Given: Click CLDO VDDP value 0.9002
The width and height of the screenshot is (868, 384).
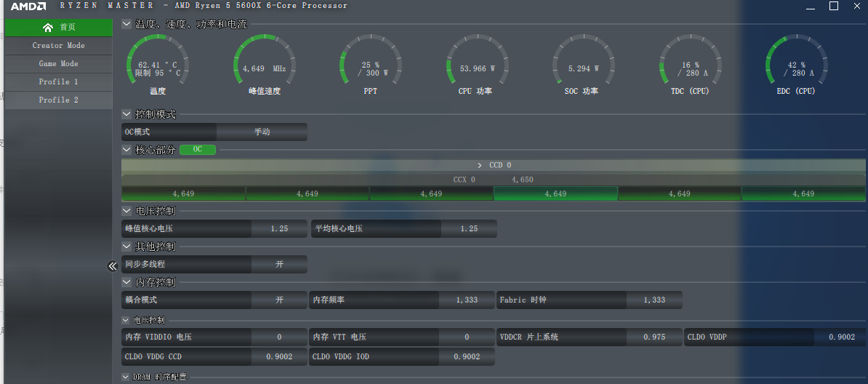Looking at the screenshot, I should click(841, 337).
